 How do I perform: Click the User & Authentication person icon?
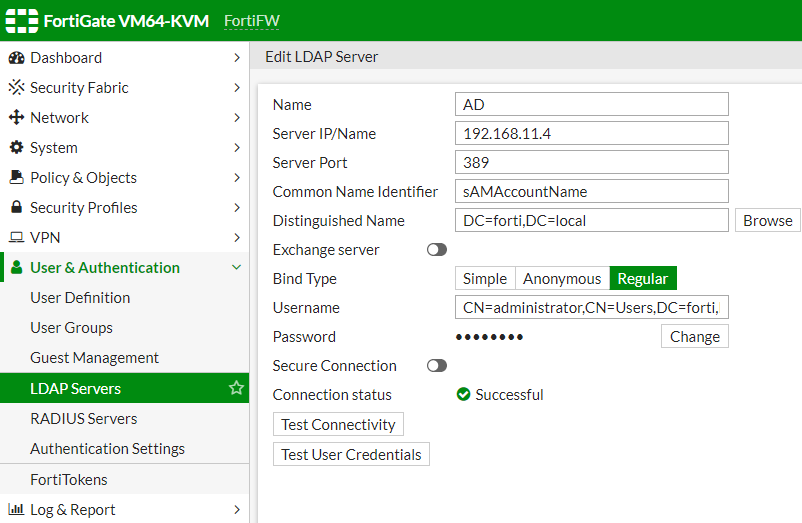click(16, 267)
